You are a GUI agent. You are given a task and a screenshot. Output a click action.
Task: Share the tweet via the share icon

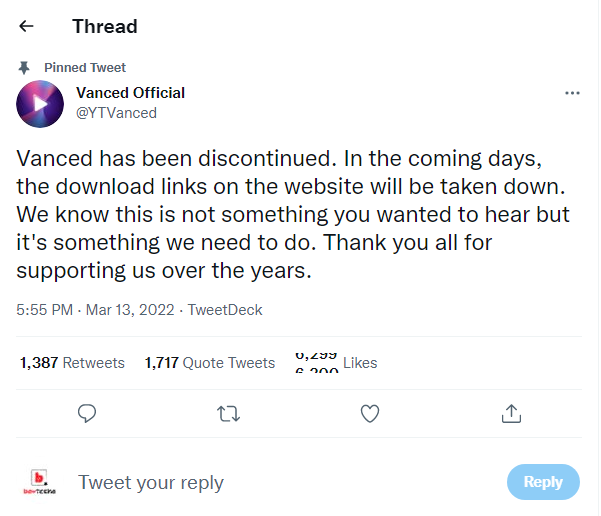point(511,412)
